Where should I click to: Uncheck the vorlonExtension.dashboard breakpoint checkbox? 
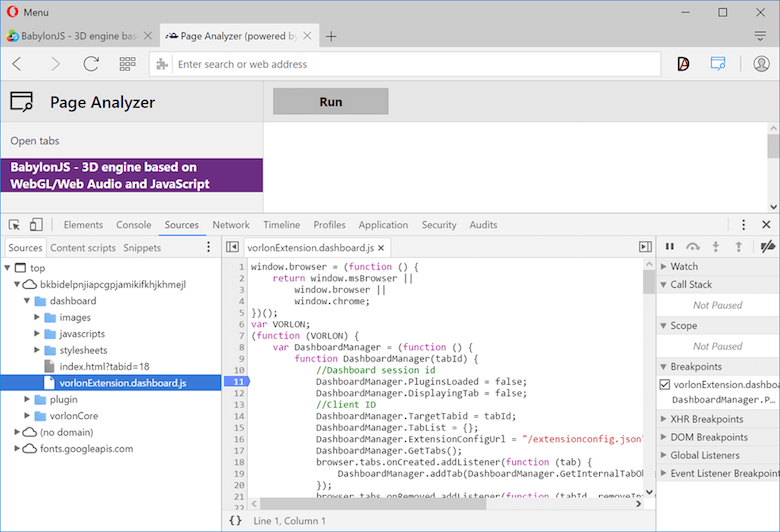point(666,384)
